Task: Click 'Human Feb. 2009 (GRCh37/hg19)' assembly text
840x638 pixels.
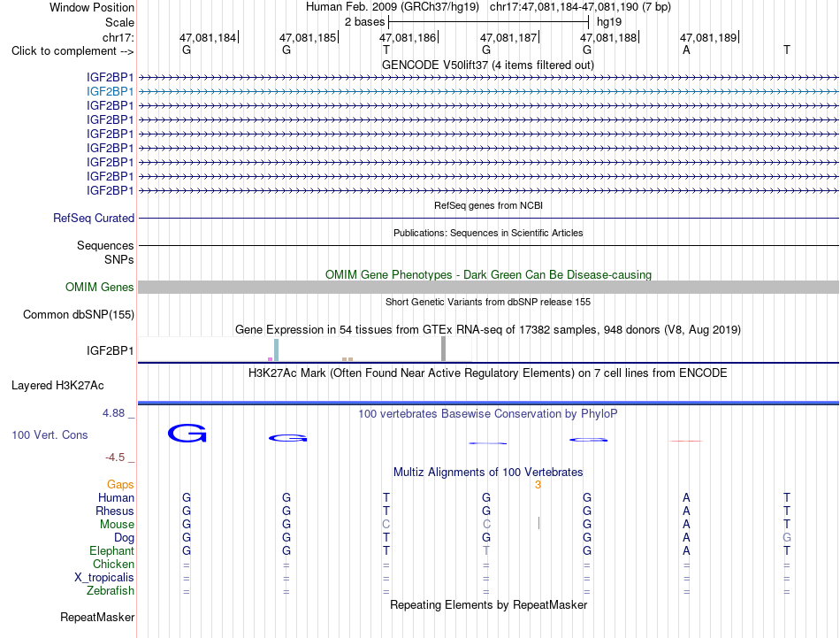Action: pyautogui.click(x=392, y=7)
